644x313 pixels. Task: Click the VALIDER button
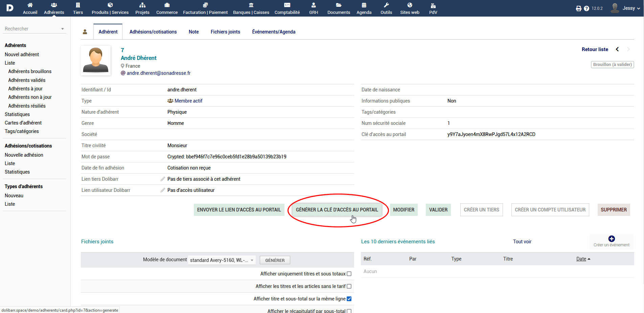pos(438,210)
